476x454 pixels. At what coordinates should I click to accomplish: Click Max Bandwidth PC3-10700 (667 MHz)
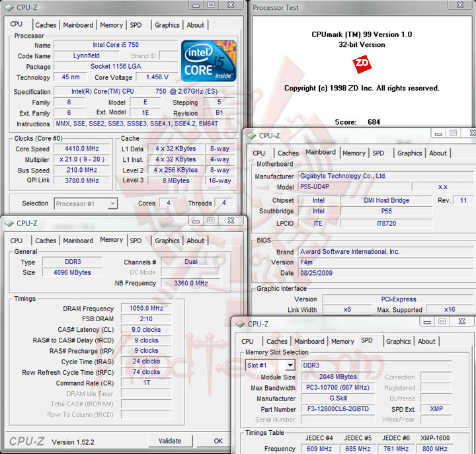(x=338, y=387)
